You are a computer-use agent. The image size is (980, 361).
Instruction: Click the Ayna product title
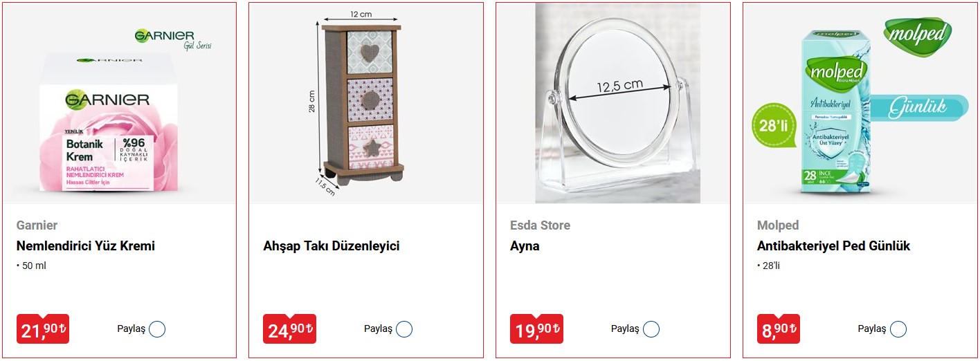coord(525,246)
